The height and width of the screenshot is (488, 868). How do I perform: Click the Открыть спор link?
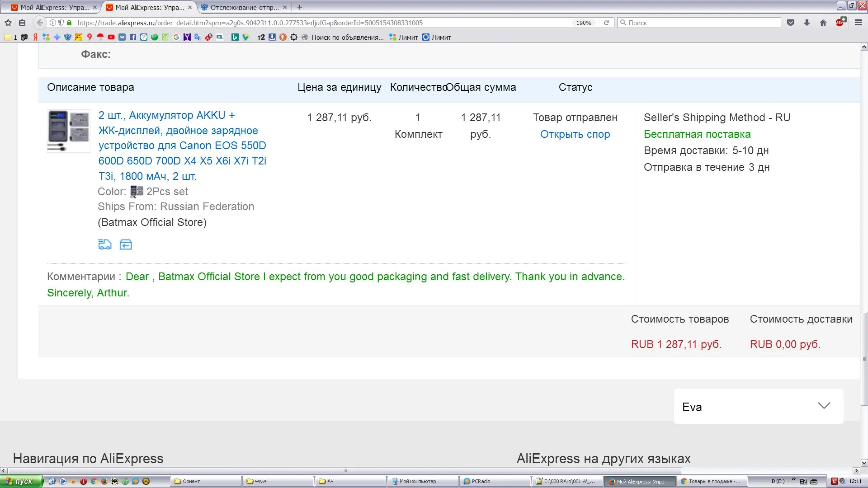point(575,134)
